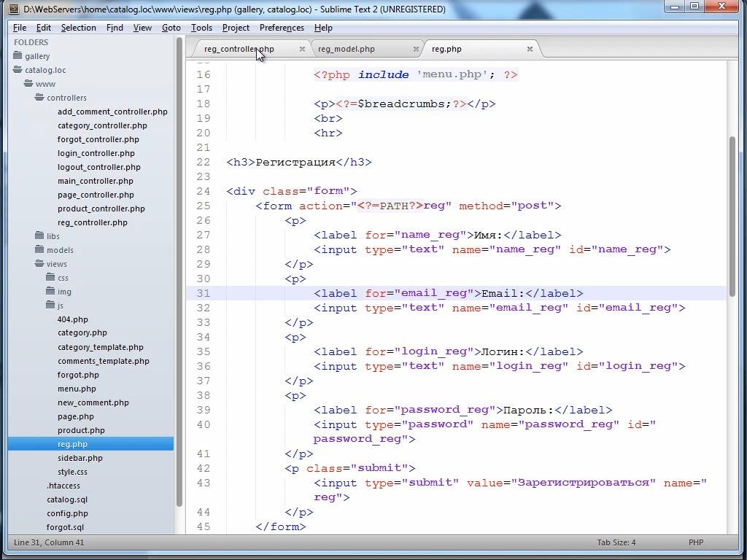Switch to the reg_model.php tab
This screenshot has width=747, height=560.
pyautogui.click(x=347, y=49)
